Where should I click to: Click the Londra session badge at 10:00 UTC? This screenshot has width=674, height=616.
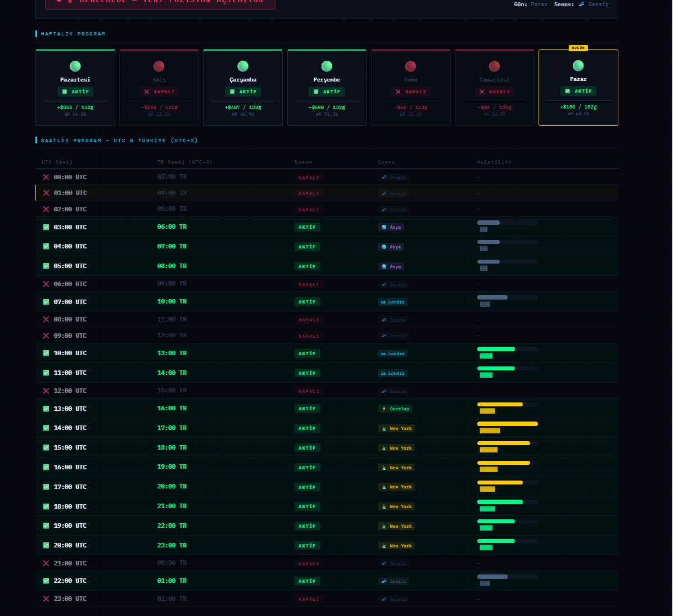(392, 354)
